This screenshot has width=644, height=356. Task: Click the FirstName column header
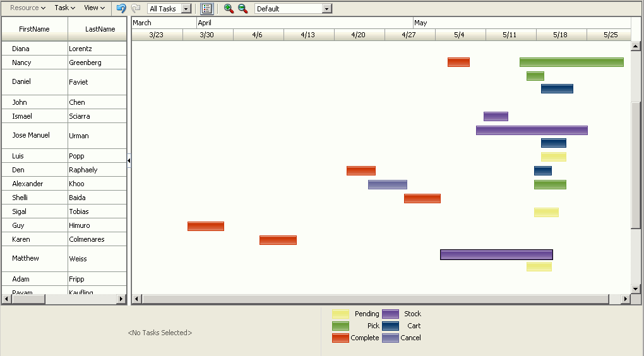(x=35, y=29)
